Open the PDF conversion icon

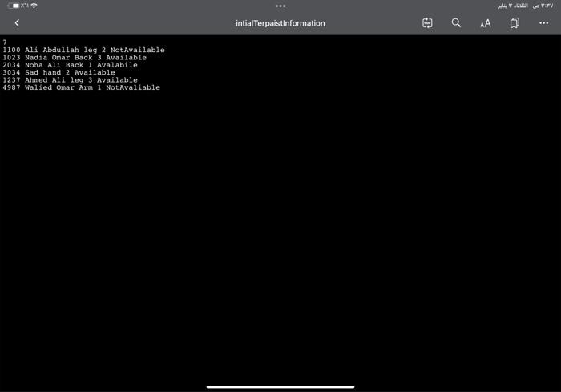click(427, 23)
